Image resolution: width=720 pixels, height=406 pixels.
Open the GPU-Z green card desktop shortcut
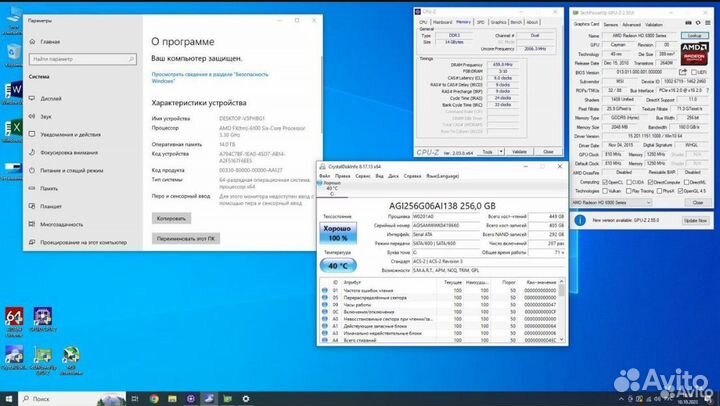[x=42, y=356]
